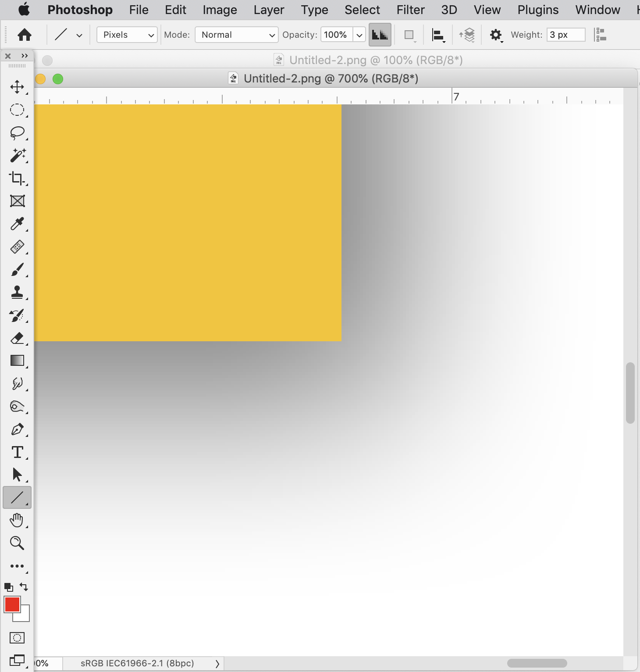Image resolution: width=640 pixels, height=672 pixels.
Task: Open the Filter menu
Action: pyautogui.click(x=410, y=10)
